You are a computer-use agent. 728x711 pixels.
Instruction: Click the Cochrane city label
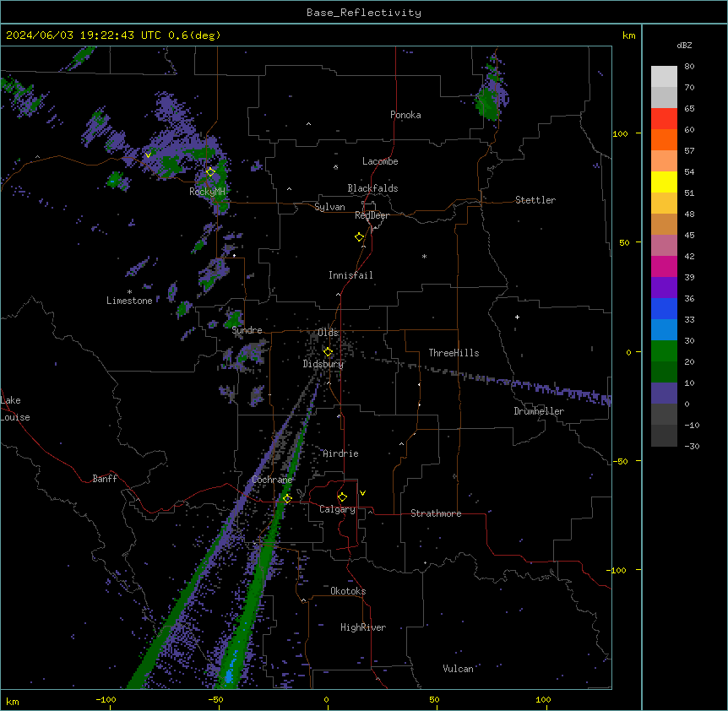[272, 480]
